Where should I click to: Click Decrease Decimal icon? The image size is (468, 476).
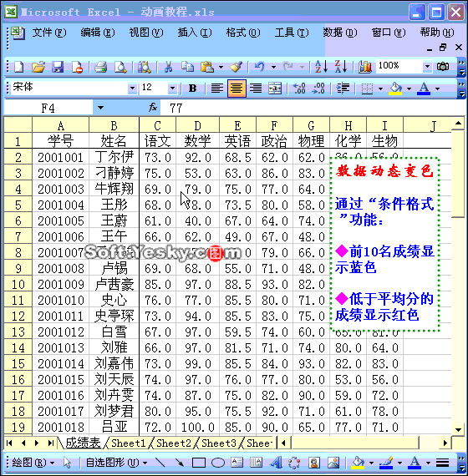point(318,89)
